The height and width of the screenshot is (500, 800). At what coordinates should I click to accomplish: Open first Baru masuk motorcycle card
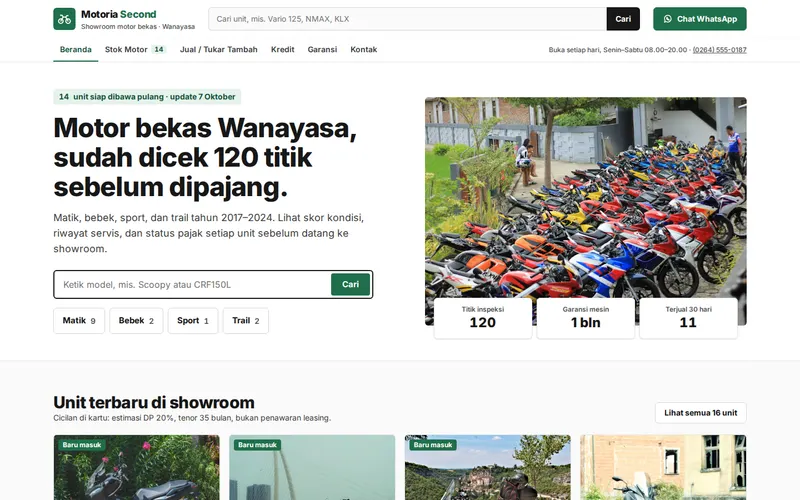tap(137, 467)
